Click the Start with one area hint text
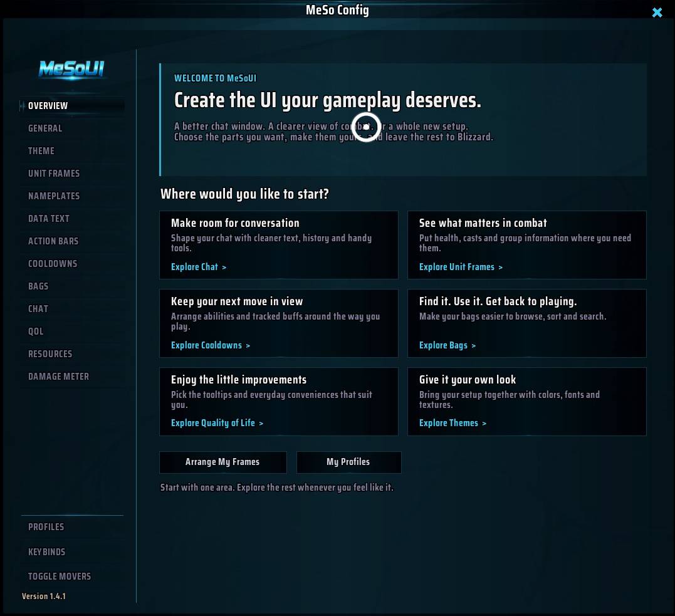Screen dimensions: 675x616 [x=277, y=488]
